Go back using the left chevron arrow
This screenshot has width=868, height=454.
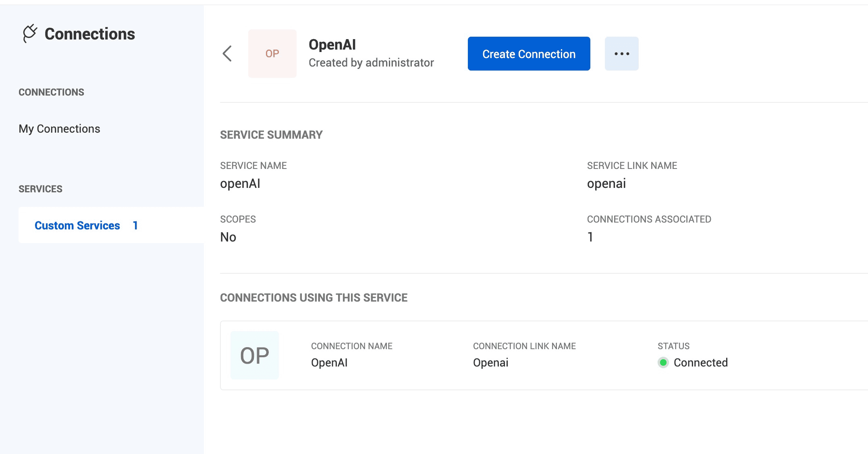pyautogui.click(x=227, y=54)
